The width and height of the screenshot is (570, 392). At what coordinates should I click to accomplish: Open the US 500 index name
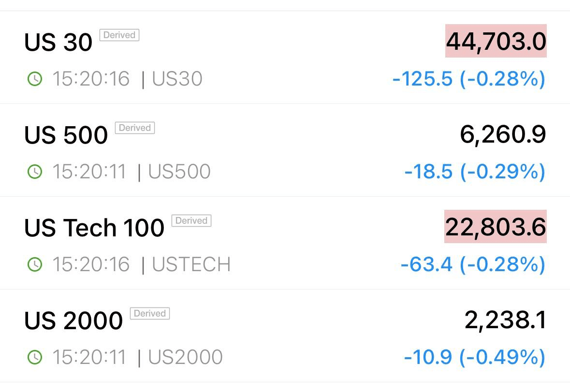[x=66, y=135]
